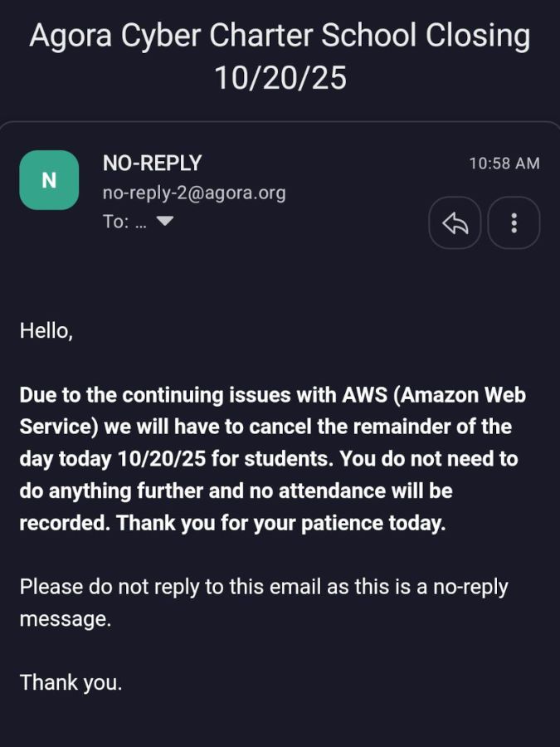
Task: Tap the "Please do not reply" sentence start
Action: click(x=96, y=587)
